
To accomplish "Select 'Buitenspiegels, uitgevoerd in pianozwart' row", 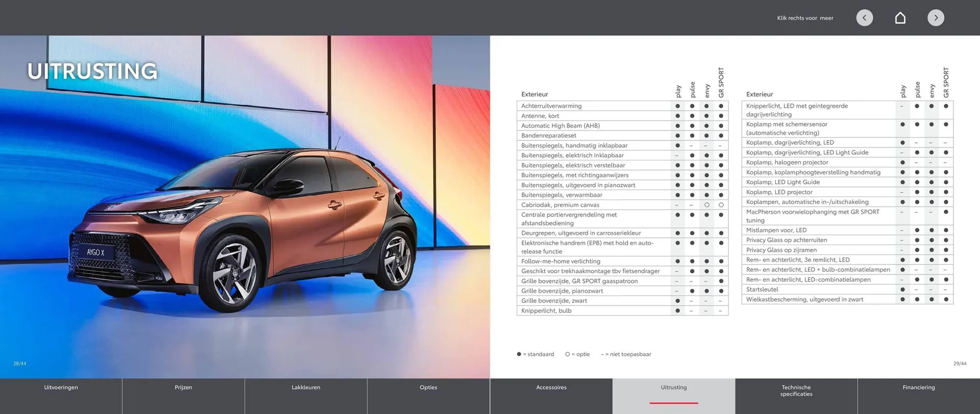I will 623,185.
